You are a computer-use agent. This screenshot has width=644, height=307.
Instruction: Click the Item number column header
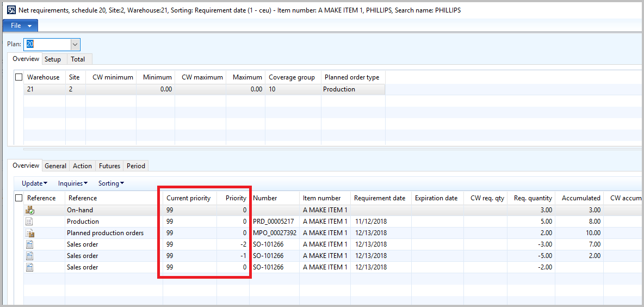tap(325, 198)
